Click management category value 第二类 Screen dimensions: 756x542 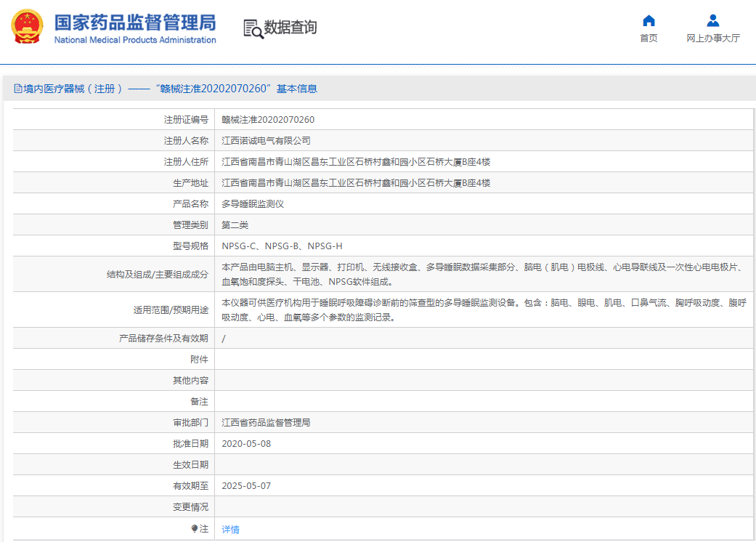point(235,225)
